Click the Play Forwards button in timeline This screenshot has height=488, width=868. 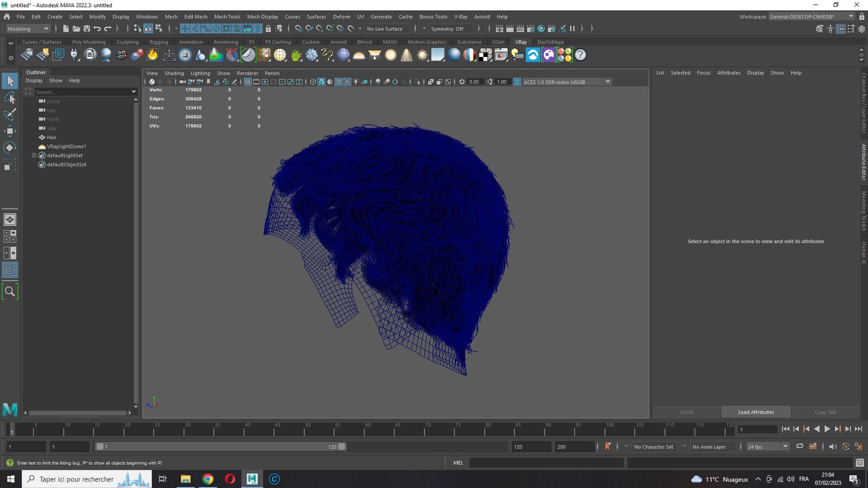point(827,429)
